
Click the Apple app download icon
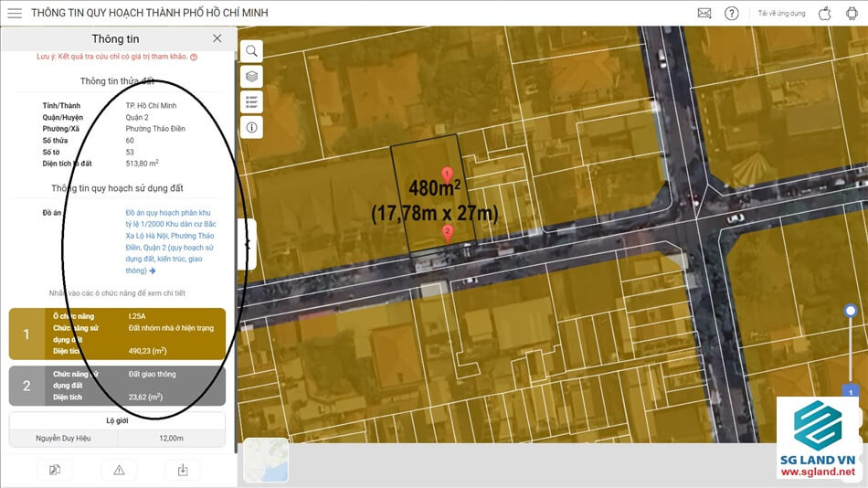tap(824, 13)
